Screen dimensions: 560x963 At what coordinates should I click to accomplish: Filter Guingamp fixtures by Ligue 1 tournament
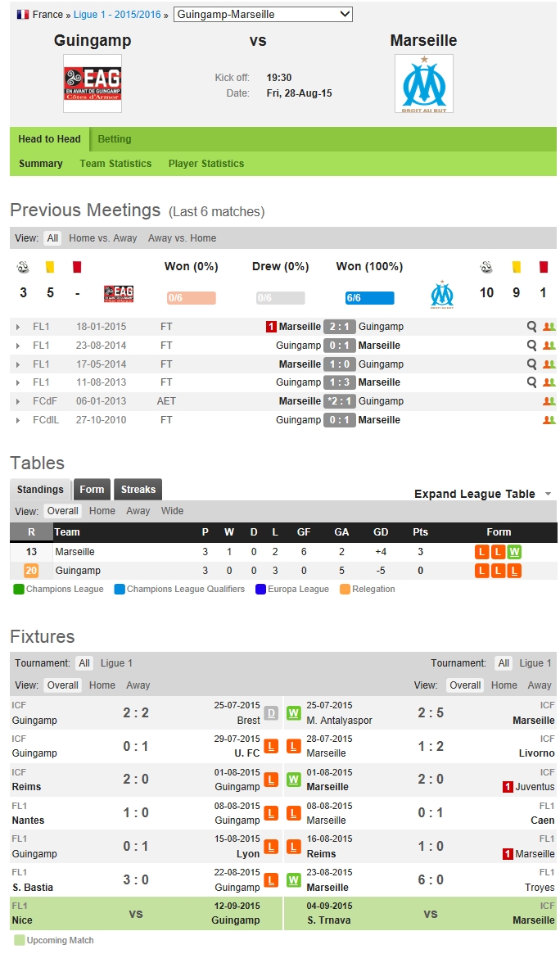pyautogui.click(x=116, y=663)
